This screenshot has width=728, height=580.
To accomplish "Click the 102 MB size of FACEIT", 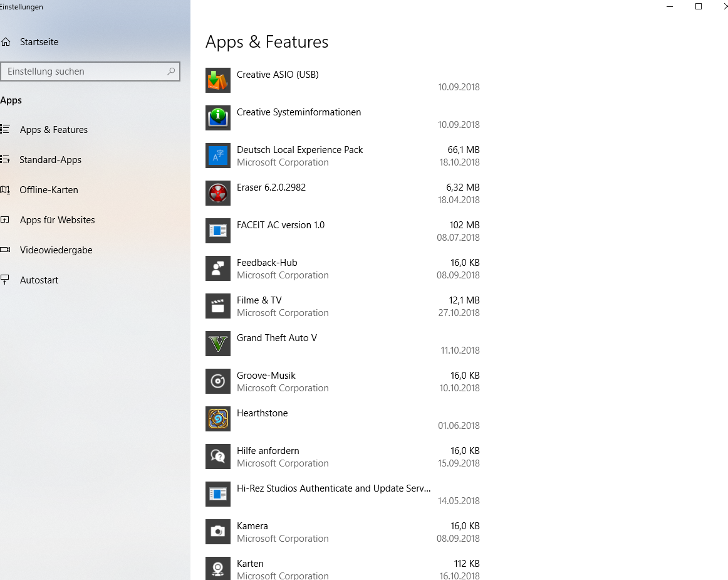I will coord(464,225).
